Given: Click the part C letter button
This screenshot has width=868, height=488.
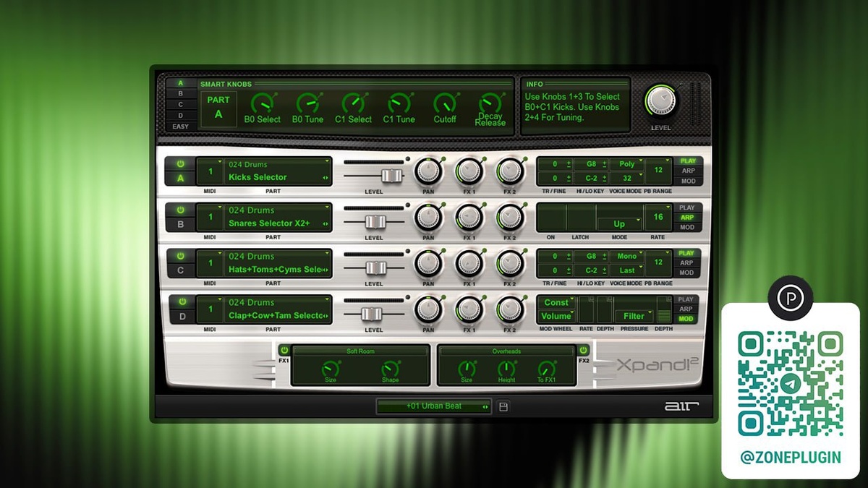Looking at the screenshot, I should coord(181,271).
